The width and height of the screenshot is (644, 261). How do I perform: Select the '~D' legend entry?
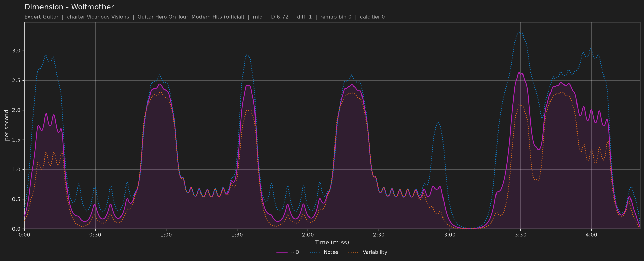(x=288, y=252)
